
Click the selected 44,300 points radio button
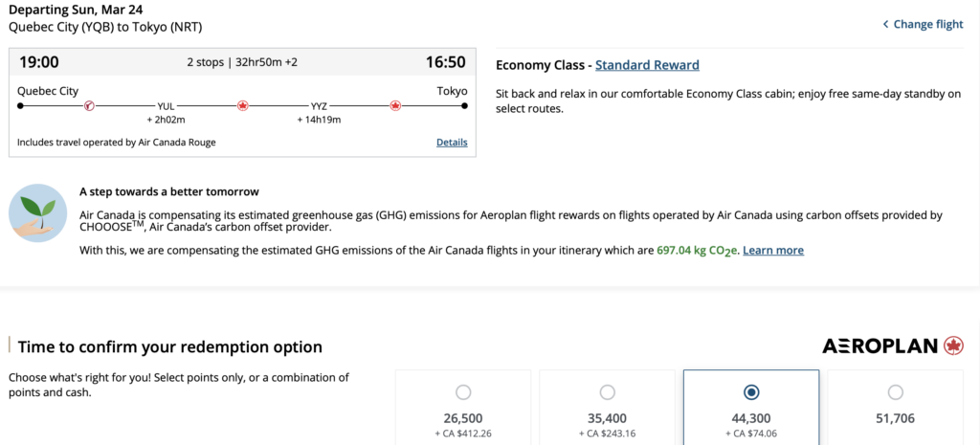(751, 391)
